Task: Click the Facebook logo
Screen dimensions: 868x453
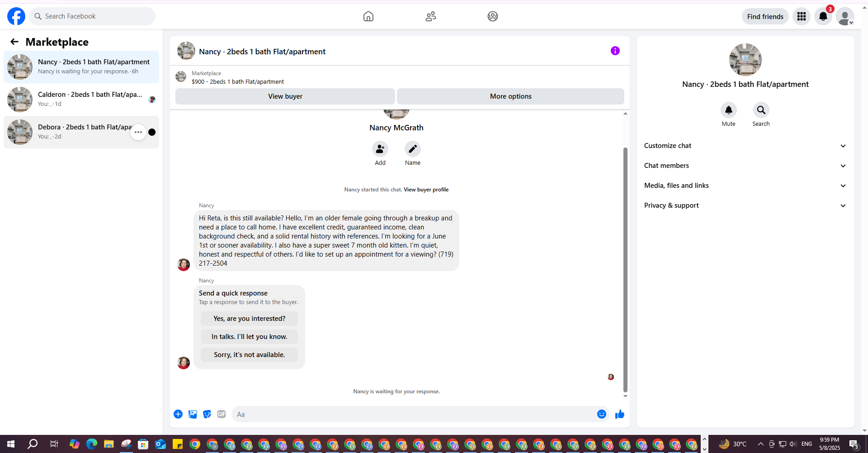Action: (16, 16)
